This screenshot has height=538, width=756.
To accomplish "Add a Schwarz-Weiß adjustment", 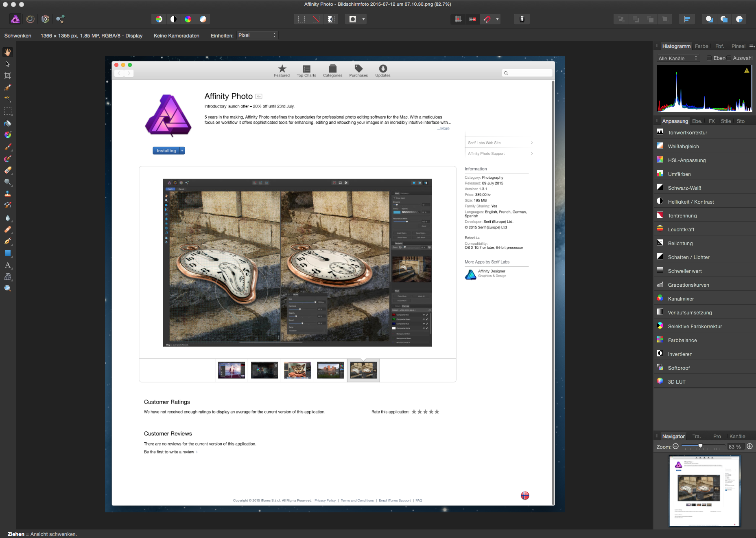I will pyautogui.click(x=704, y=188).
